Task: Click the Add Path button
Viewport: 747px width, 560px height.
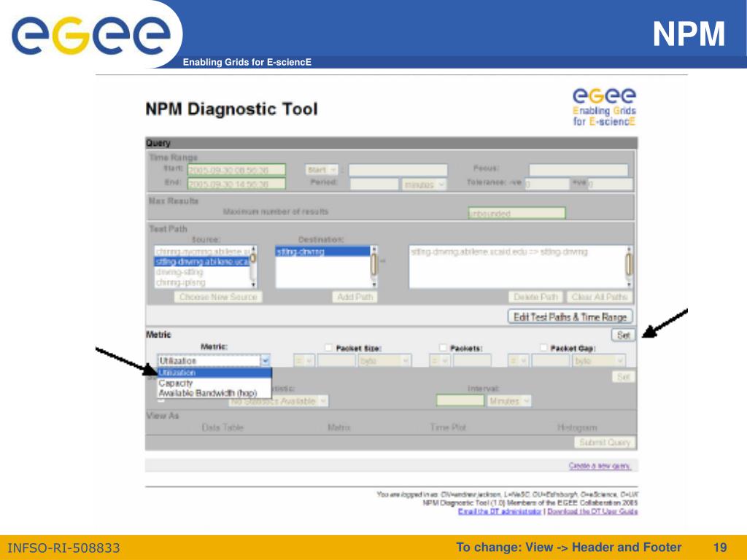Action: pos(355,297)
